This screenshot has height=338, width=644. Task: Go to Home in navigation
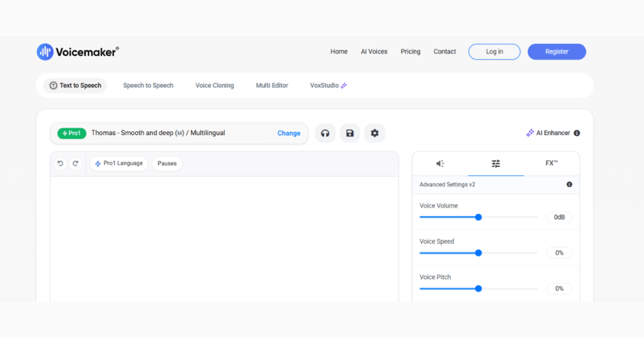(339, 52)
